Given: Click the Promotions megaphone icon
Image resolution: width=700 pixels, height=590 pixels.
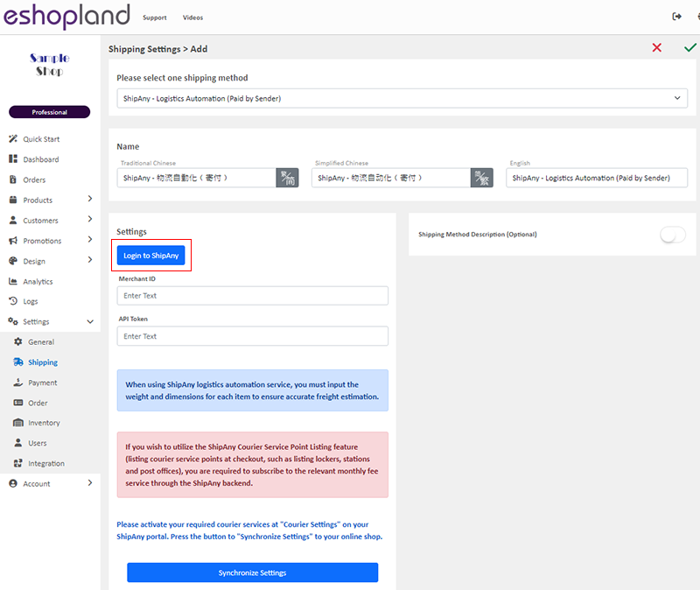Looking at the screenshot, I should [13, 240].
